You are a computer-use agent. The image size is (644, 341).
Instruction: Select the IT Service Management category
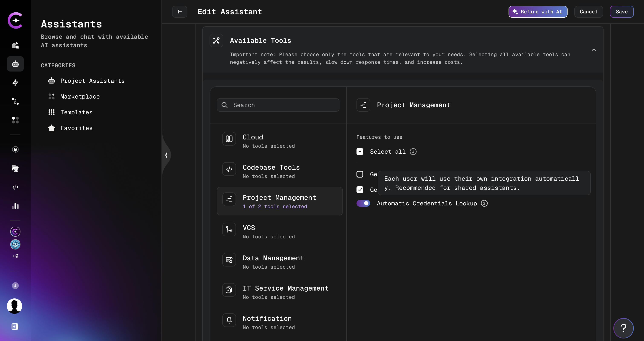pyautogui.click(x=279, y=292)
